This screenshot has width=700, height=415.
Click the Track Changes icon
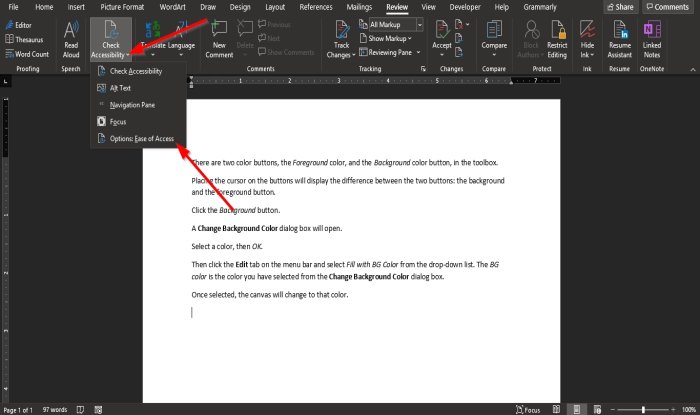point(342,29)
